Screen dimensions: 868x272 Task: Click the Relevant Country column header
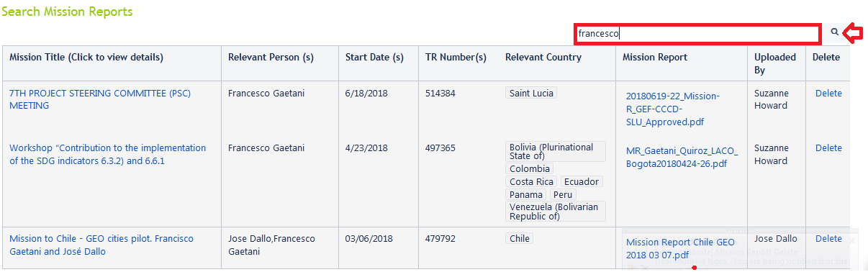(x=543, y=58)
